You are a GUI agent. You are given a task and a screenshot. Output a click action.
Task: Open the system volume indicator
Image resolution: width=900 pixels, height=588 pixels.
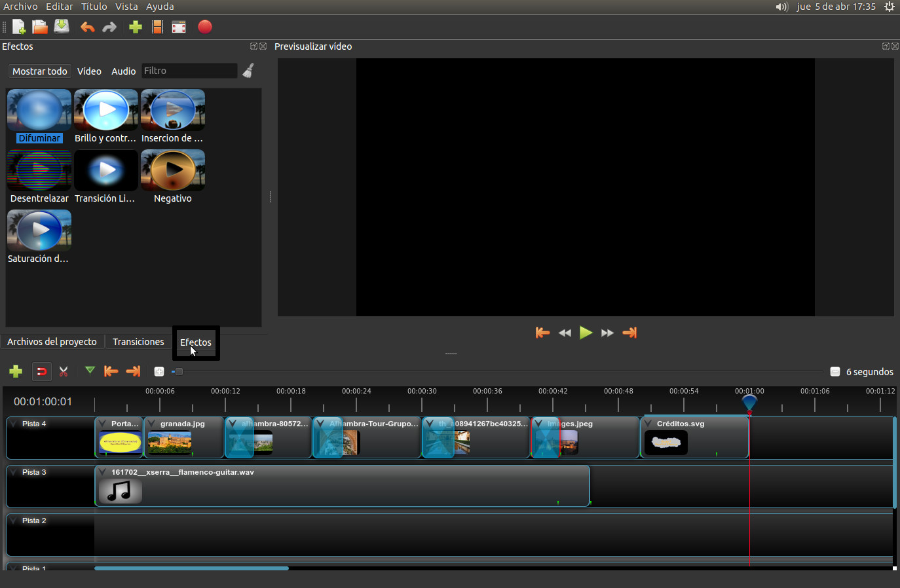click(781, 7)
